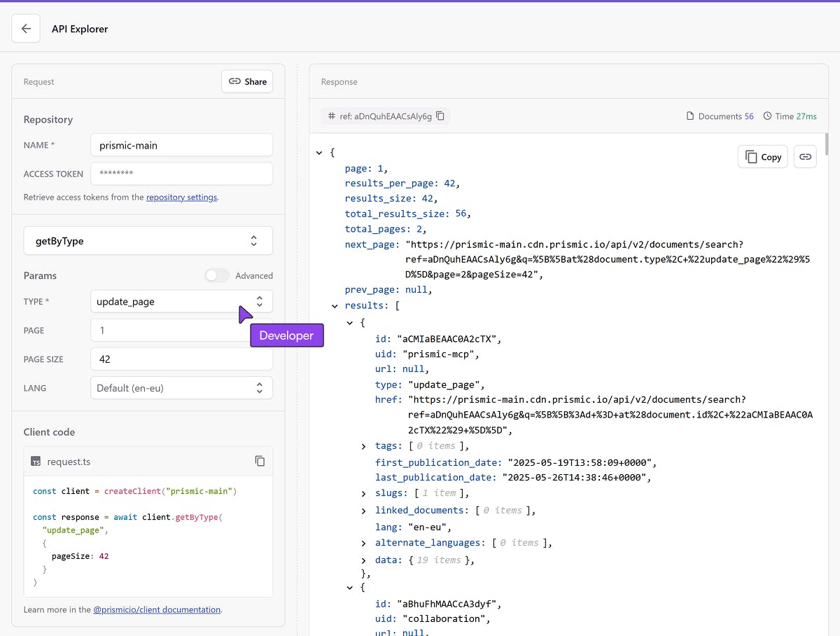Collapse the results array
The height and width of the screenshot is (636, 840).
coord(335,306)
